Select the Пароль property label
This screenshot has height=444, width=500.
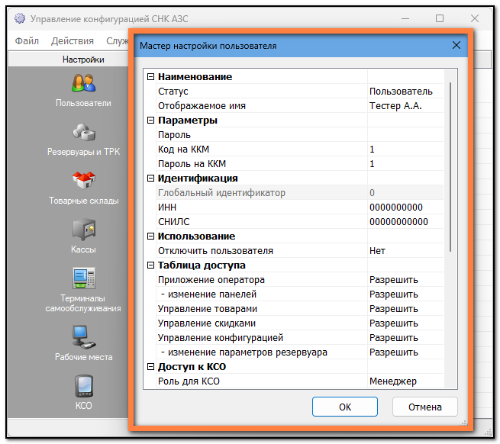[174, 135]
